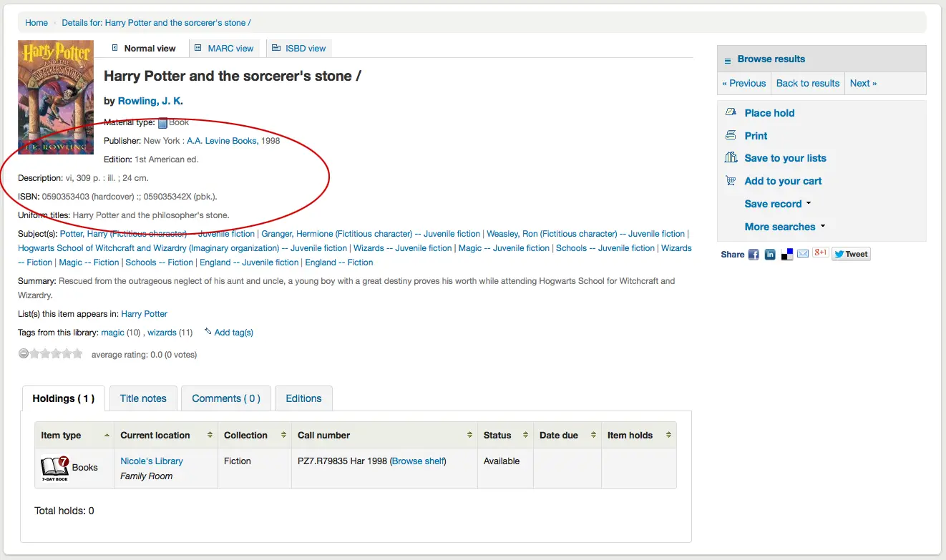Open the Schools -- Juvenile fiction subject
Screen dimensions: 946x560
(x=605, y=248)
